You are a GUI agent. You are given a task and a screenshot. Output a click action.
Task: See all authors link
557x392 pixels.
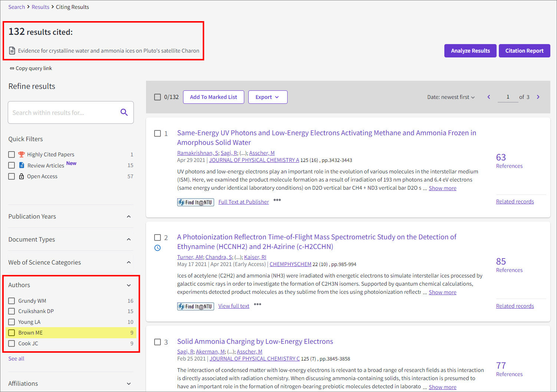coord(16,359)
